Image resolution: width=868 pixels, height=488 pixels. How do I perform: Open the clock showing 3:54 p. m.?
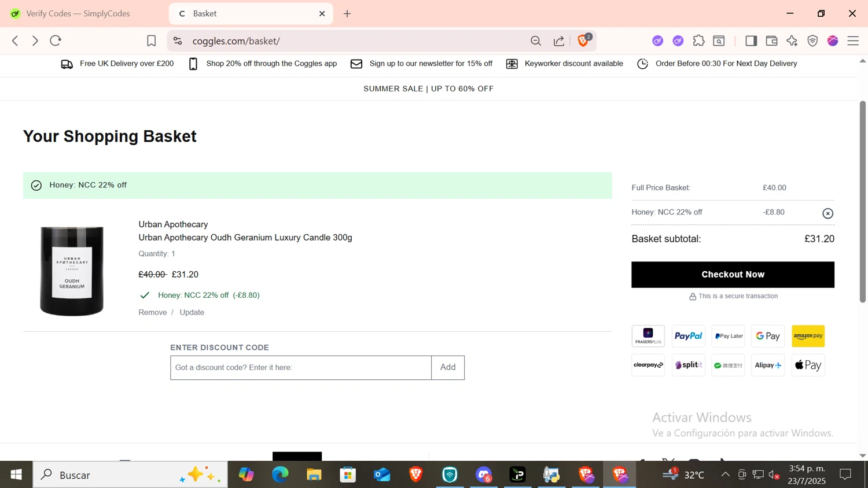(x=807, y=475)
